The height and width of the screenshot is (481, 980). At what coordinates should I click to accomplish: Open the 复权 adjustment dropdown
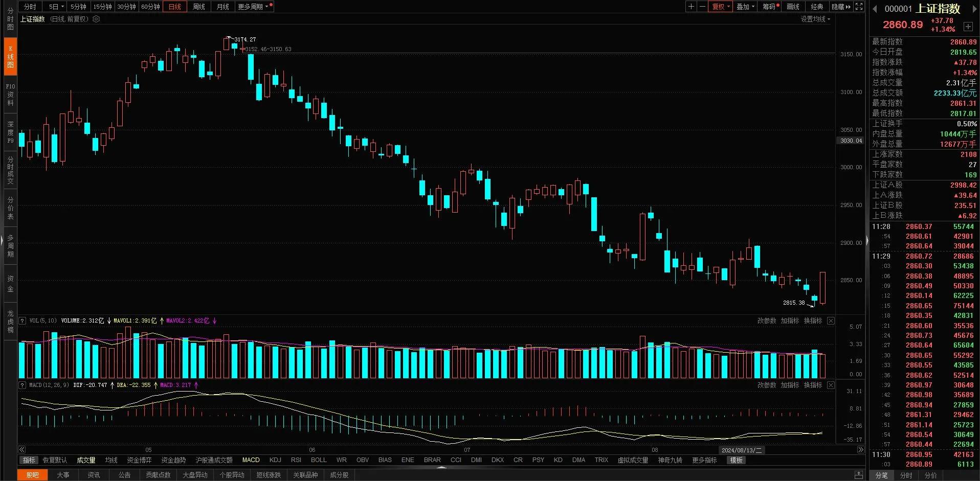(720, 7)
